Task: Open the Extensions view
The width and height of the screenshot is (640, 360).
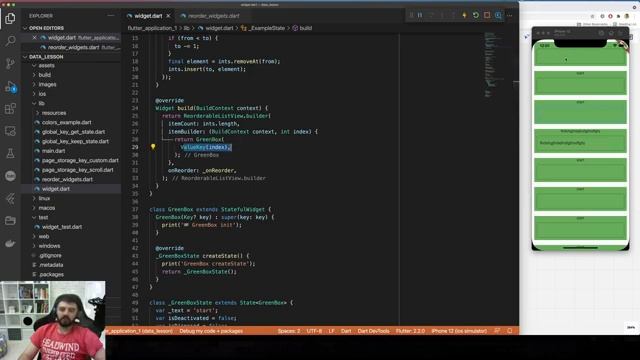Action: pos(10,109)
